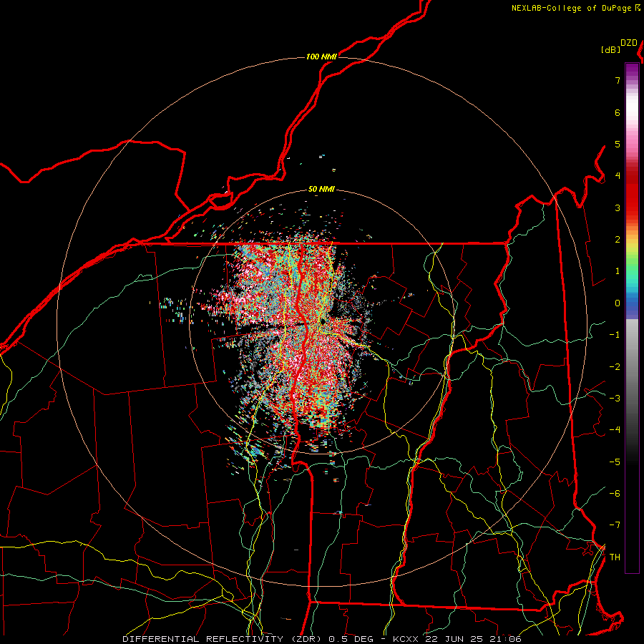Click the 100 NMI range ring label
The width and height of the screenshot is (644, 644).
coord(321,57)
